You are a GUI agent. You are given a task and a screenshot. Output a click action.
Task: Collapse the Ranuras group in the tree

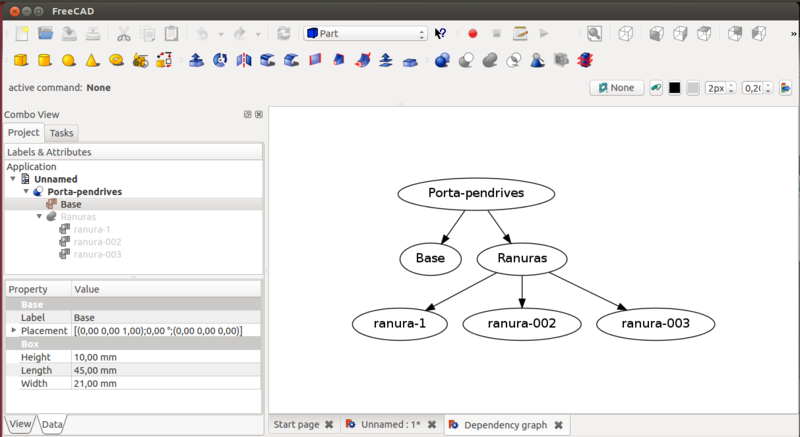point(40,216)
